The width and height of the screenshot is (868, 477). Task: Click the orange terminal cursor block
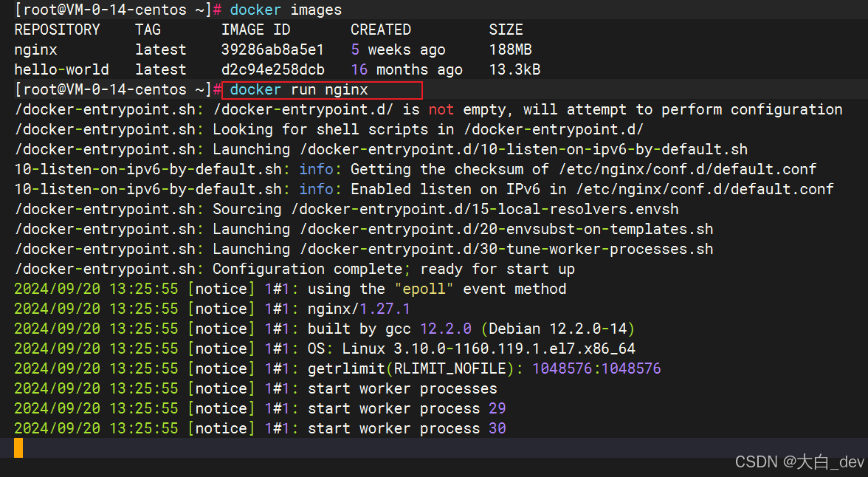point(18,447)
